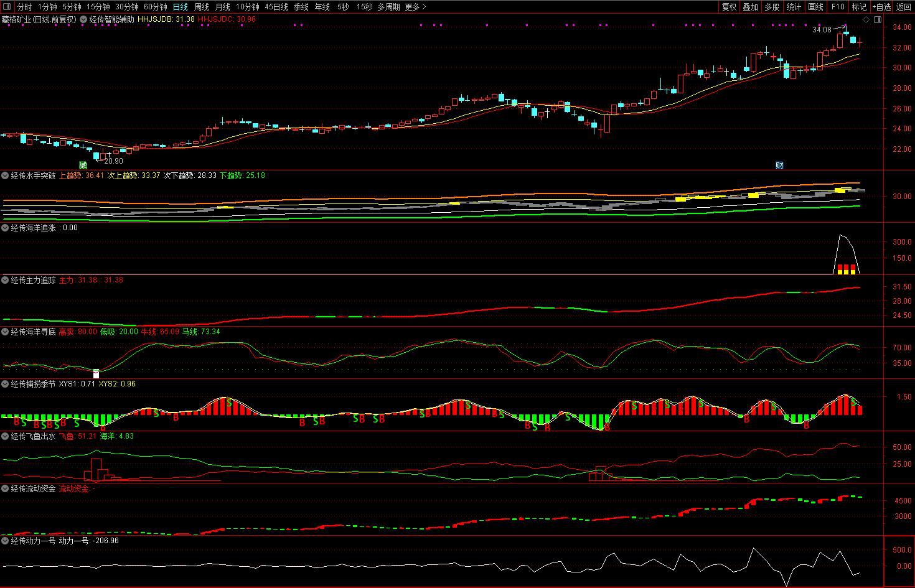
Task: Toggle the right side panel icon
Action: point(878,20)
